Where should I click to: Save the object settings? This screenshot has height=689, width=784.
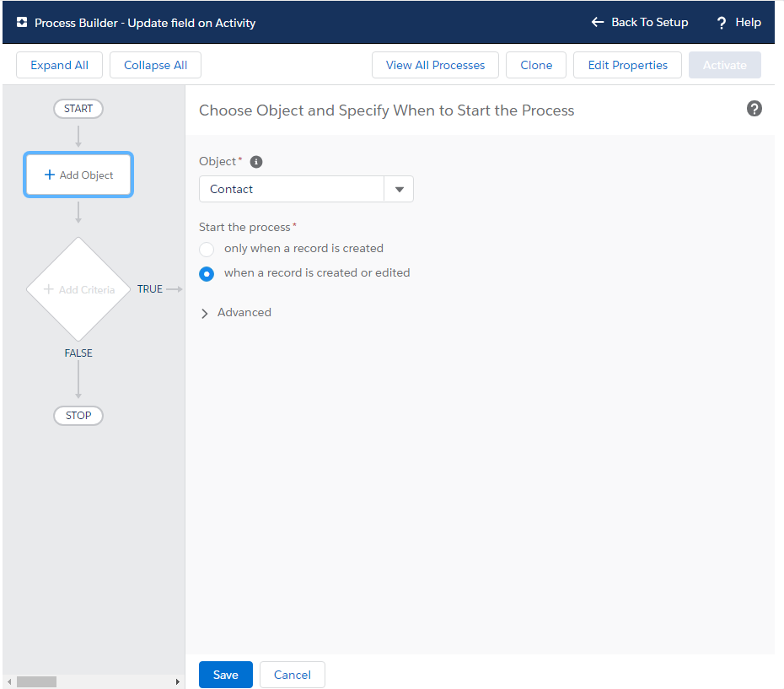tap(225, 675)
